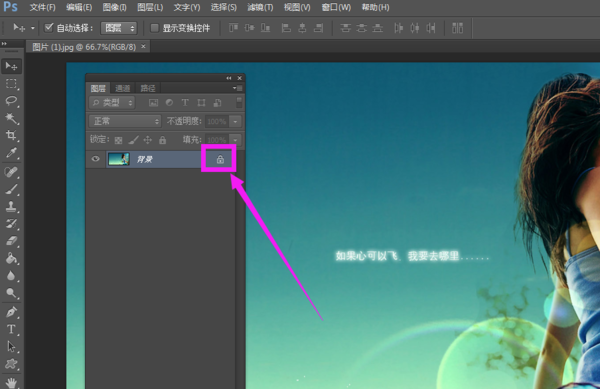
Task: Toggle lock position icon
Action: [x=148, y=140]
